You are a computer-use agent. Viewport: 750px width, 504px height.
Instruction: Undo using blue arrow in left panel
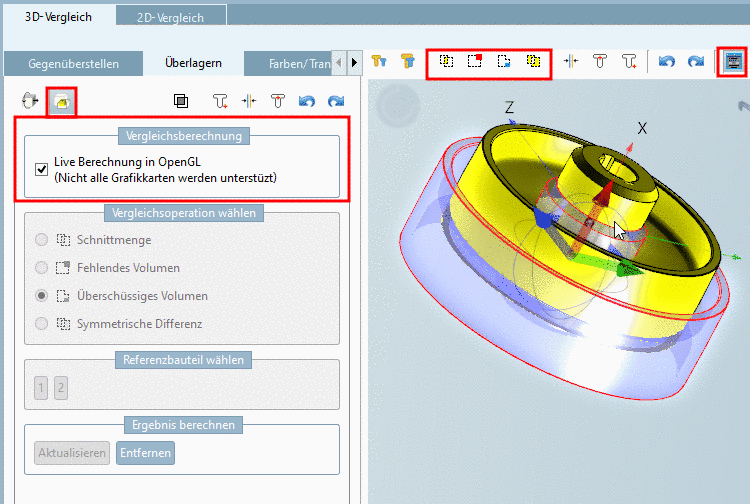point(307,101)
